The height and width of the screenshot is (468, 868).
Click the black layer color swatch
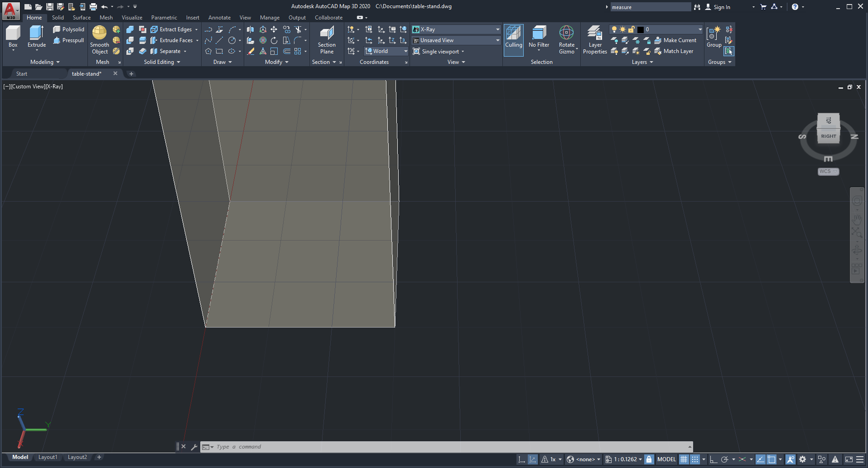click(x=640, y=29)
